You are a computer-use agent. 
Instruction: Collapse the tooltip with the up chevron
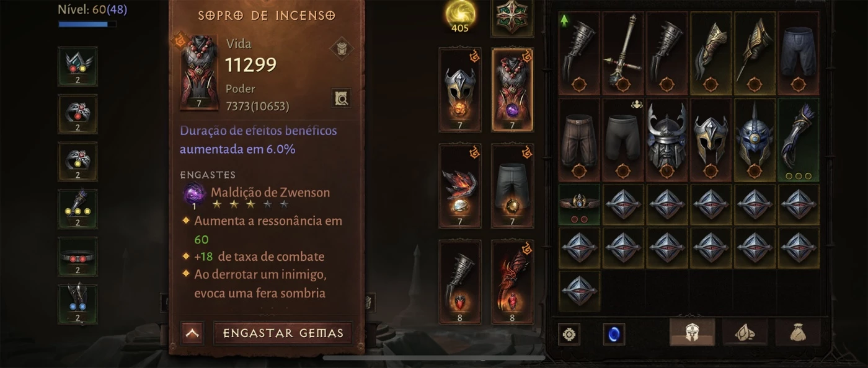coord(193,333)
